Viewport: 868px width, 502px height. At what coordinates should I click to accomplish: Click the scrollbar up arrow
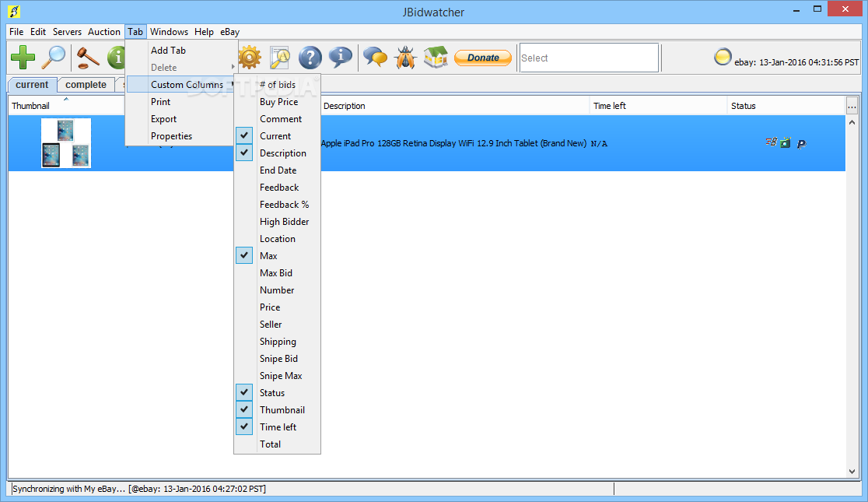tap(852, 122)
